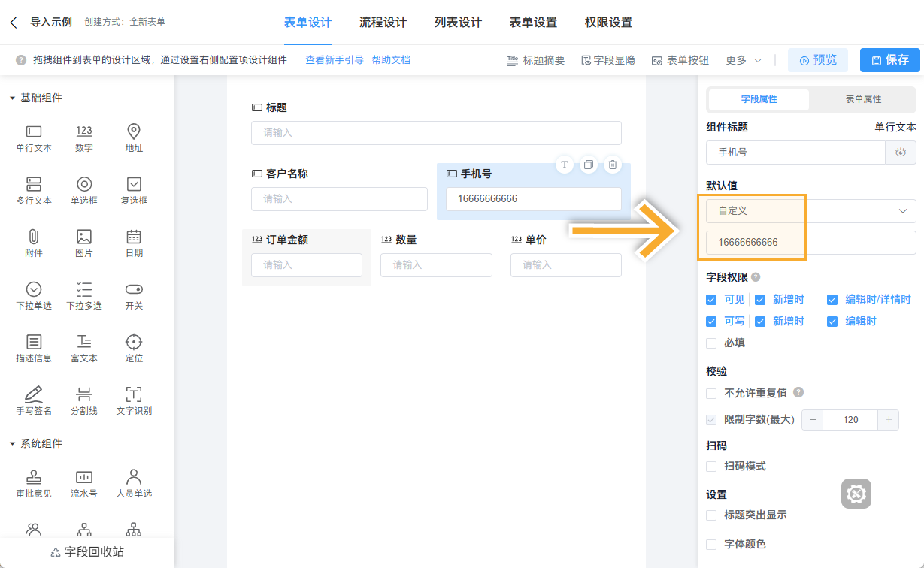
Task: Select the 文字识别 text recognition component
Action: (x=133, y=399)
